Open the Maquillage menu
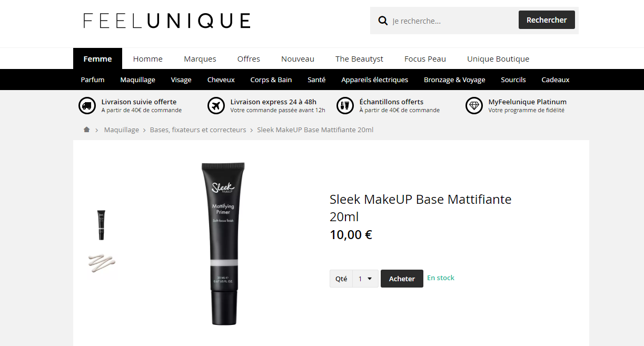Viewport: 644px width, 346px height. [137, 80]
